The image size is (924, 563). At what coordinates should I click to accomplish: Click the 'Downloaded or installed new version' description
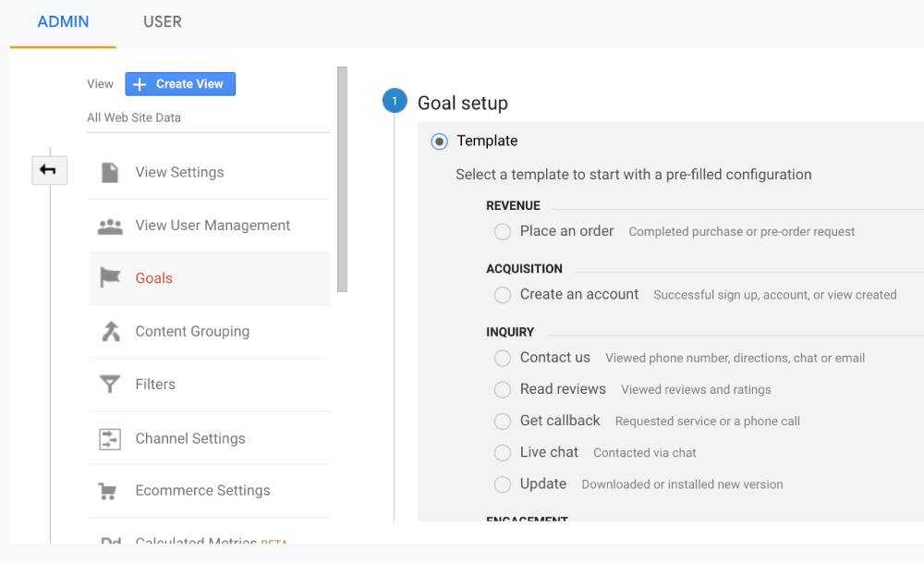coord(683,484)
